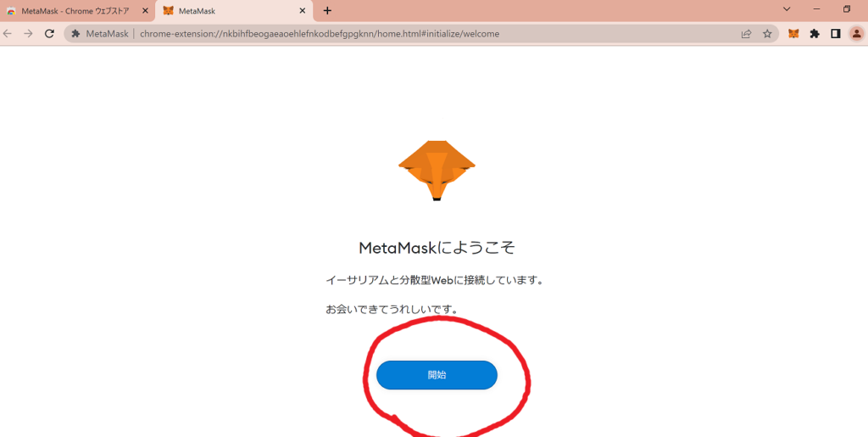Switch to MetaMask - Chrome ウェブストア tab

pyautogui.click(x=75, y=11)
